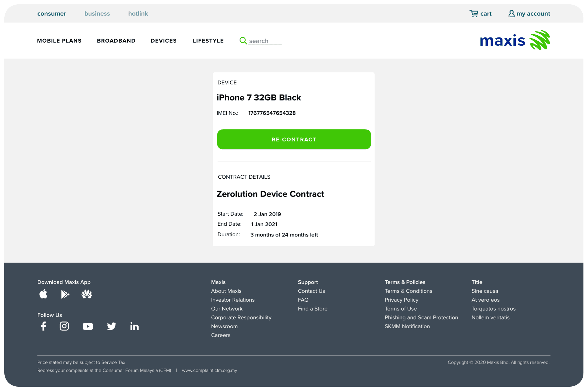The height and width of the screenshot is (391, 588).
Task: Open FAQ support link
Action: pyautogui.click(x=303, y=300)
